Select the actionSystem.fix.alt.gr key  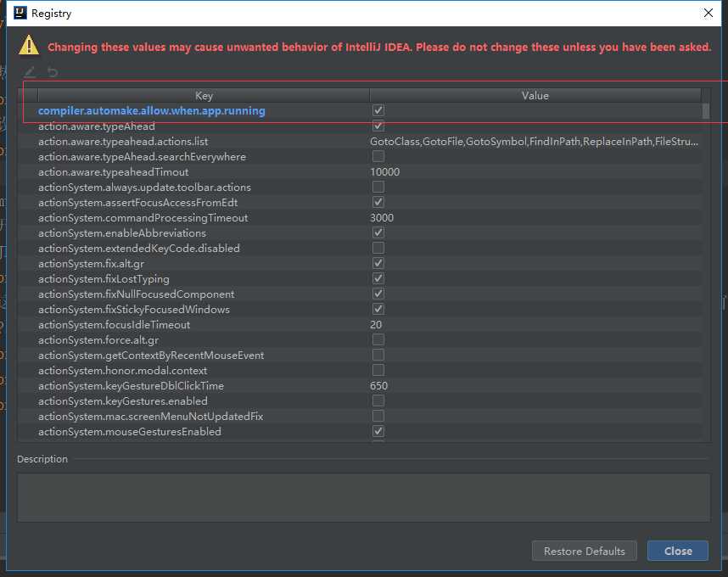pyautogui.click(x=91, y=264)
